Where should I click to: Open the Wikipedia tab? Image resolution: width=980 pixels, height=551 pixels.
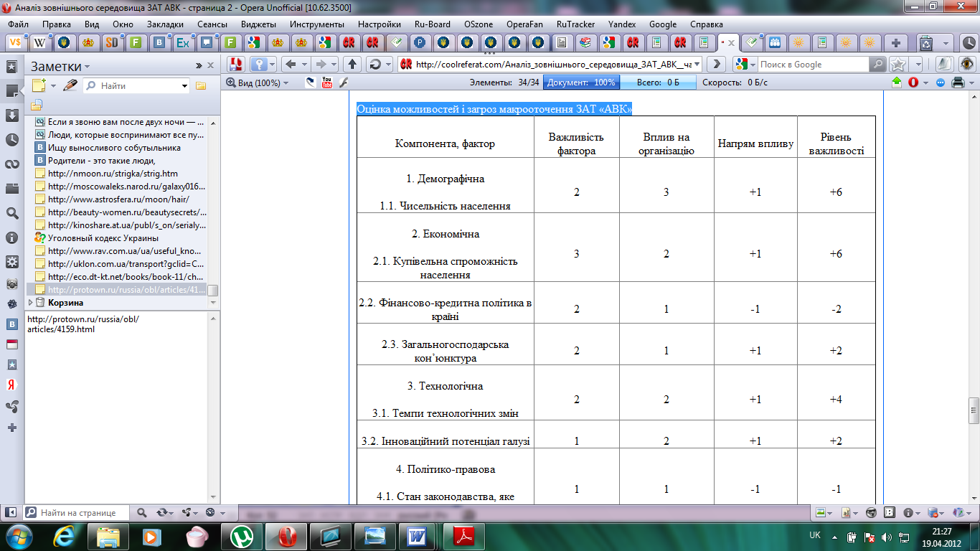40,42
